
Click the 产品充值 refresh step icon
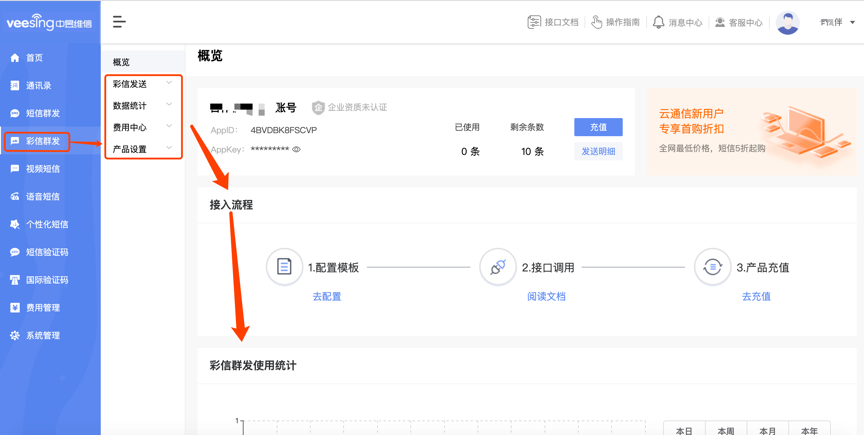(x=712, y=267)
